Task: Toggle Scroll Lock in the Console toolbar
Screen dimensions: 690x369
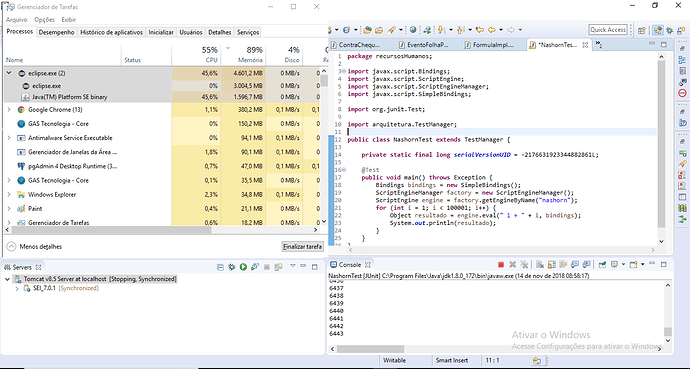Action: 551,265
